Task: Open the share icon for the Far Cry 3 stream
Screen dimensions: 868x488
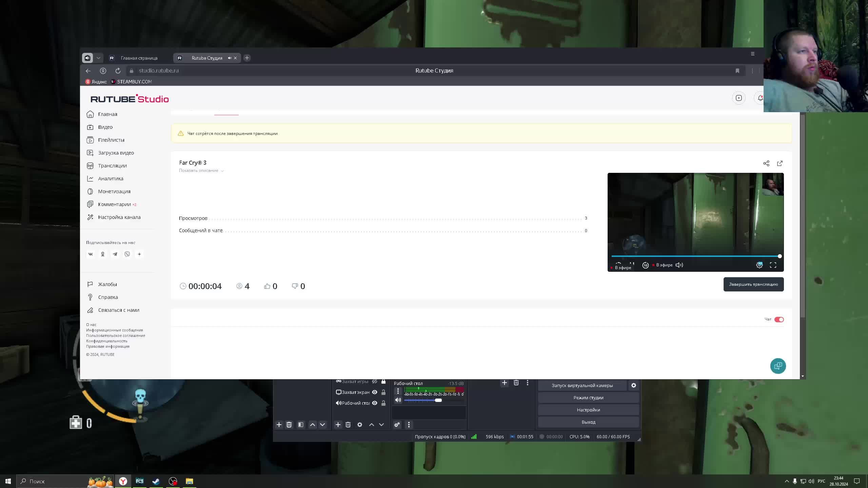Action: tap(766, 163)
